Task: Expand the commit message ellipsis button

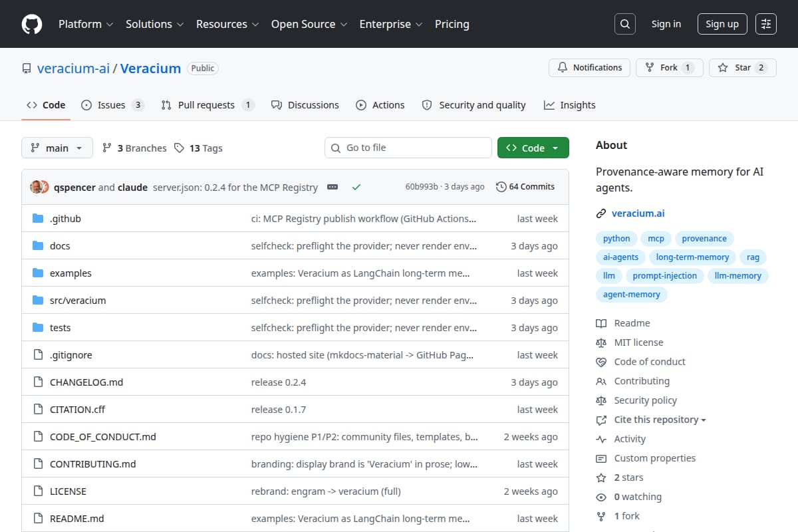Action: tap(332, 187)
